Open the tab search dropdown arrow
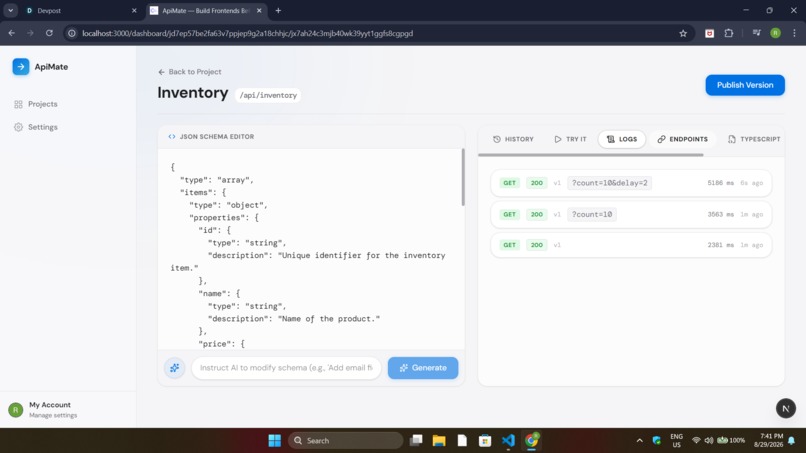Viewport: 806px width, 453px height. (x=10, y=10)
